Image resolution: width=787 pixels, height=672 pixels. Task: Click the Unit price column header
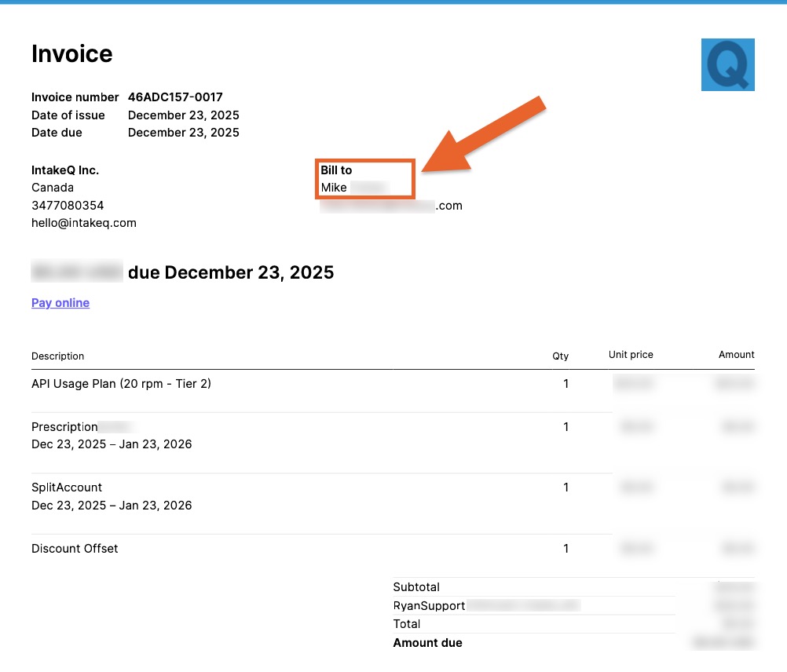(x=631, y=355)
